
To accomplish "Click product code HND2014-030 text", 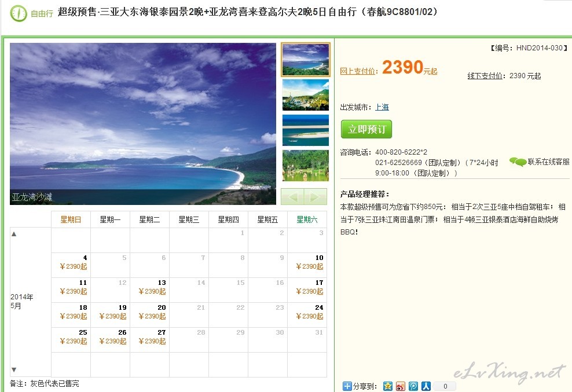I will point(540,48).
